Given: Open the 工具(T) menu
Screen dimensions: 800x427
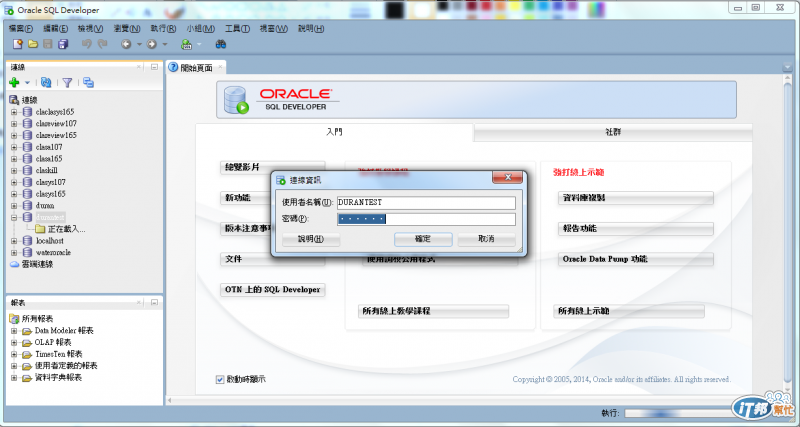Looking at the screenshot, I should [x=237, y=29].
